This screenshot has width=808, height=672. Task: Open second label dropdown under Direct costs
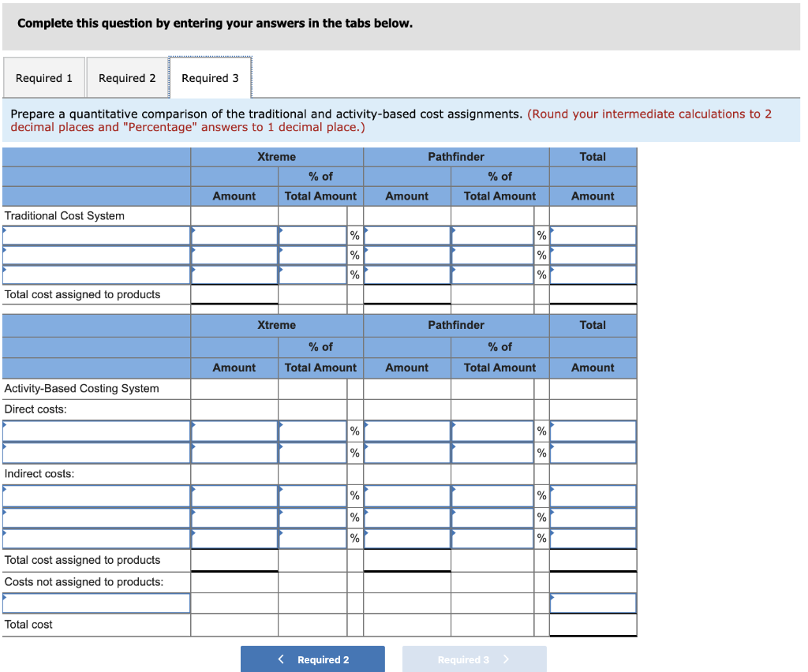[x=96, y=453]
